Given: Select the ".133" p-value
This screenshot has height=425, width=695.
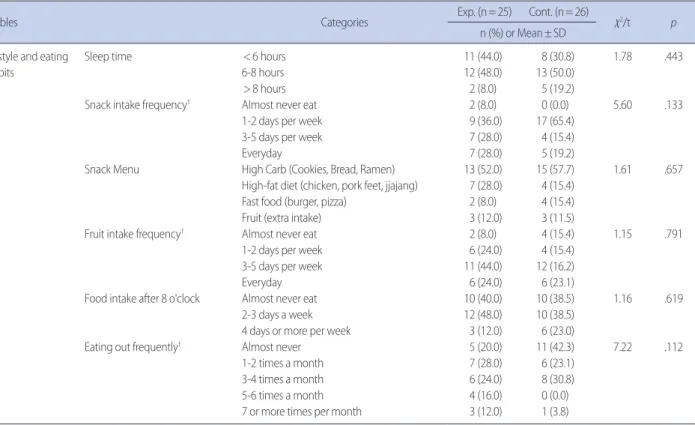Looking at the screenshot, I should [x=673, y=105].
